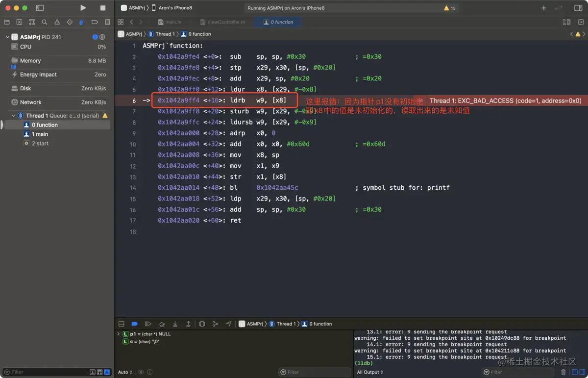
Task: Click Debug View Hierarchy icon
Action: click(202, 324)
